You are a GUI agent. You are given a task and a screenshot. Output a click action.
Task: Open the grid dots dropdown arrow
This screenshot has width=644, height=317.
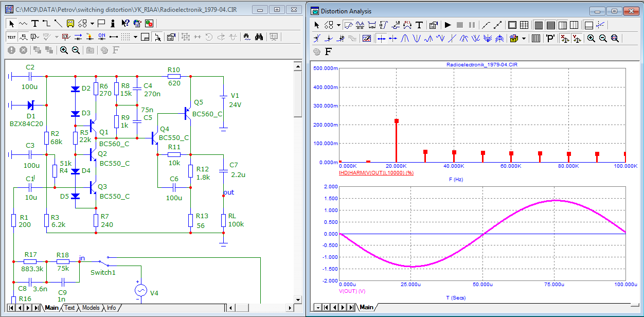pos(135,37)
